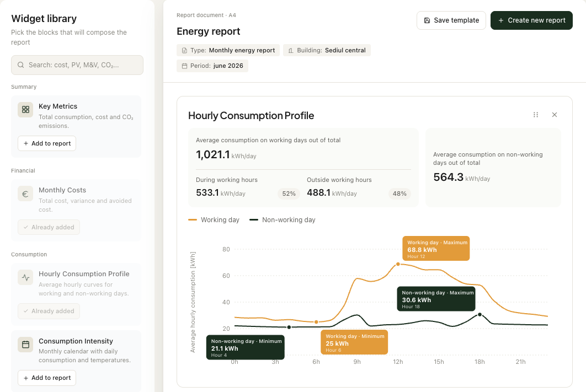Click the Working day Minimum 25 kWh marker
Viewport: 586px width, 392px height.
click(354, 342)
